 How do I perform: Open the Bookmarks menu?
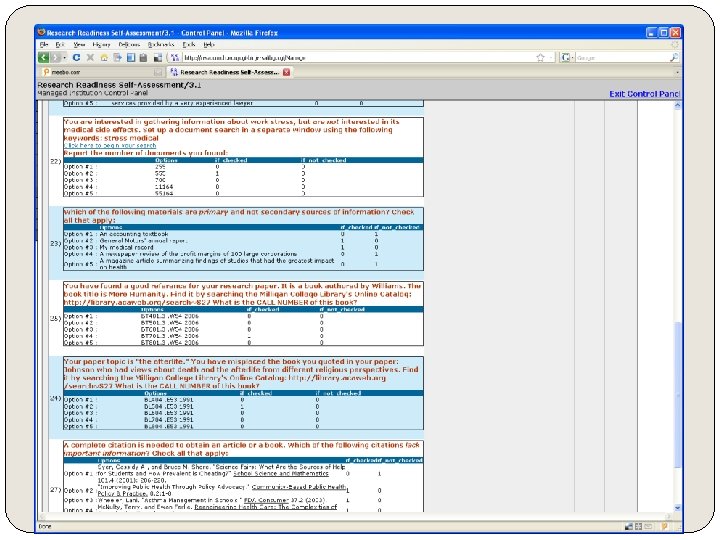tap(161, 45)
